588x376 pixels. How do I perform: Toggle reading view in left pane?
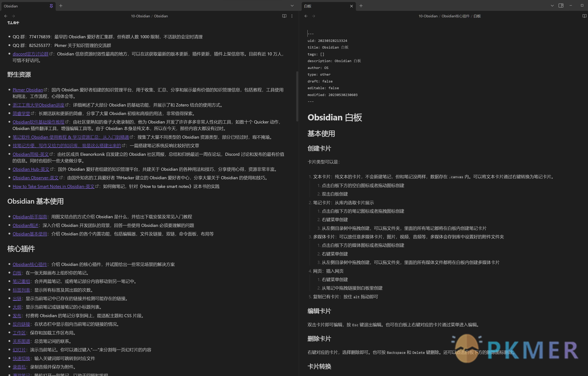point(284,16)
